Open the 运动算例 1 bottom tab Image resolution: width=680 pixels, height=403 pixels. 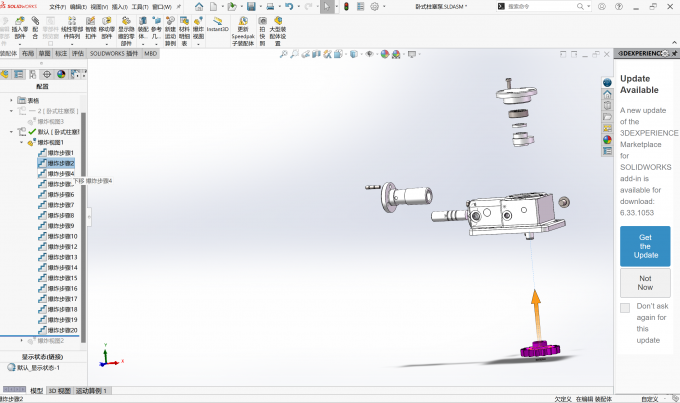pos(91,391)
